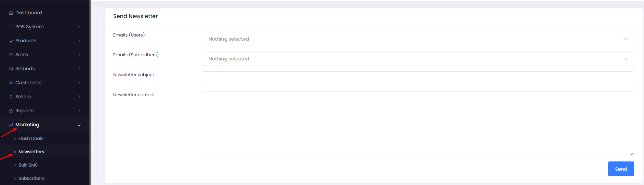Screen dimensions: 644x185
Task: Click the Refunds return icon
Action: (x=11, y=69)
